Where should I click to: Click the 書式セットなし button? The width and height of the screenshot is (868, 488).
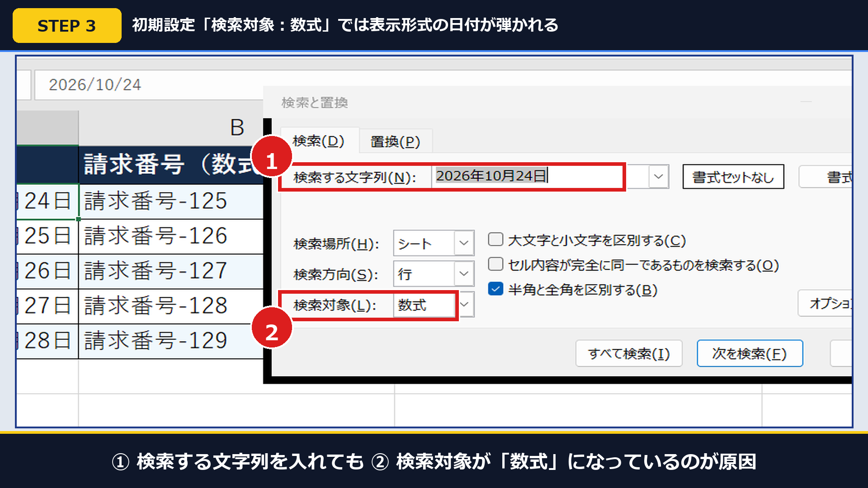click(733, 177)
